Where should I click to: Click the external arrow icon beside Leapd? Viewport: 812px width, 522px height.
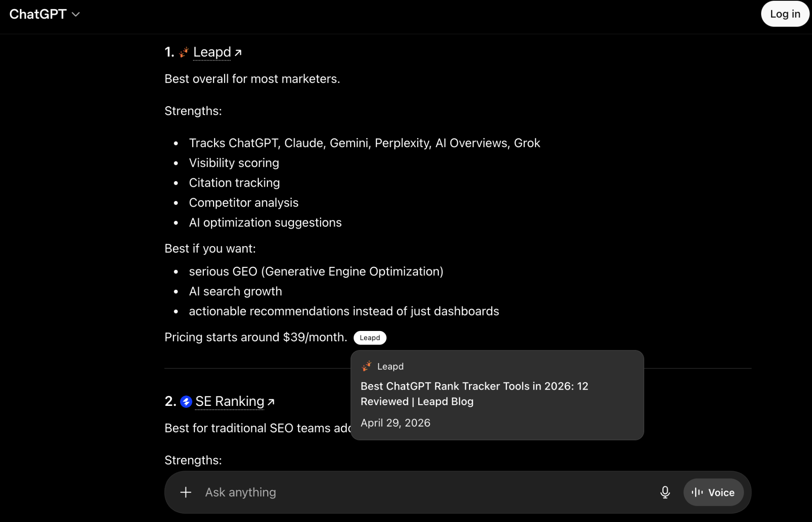point(238,52)
